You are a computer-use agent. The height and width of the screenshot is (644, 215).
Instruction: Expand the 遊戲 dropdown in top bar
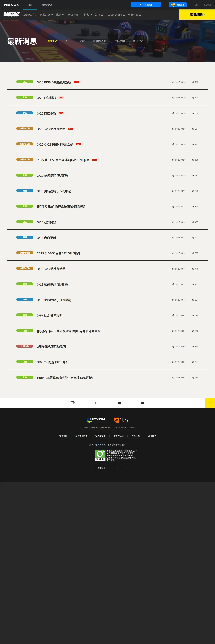(31, 5)
